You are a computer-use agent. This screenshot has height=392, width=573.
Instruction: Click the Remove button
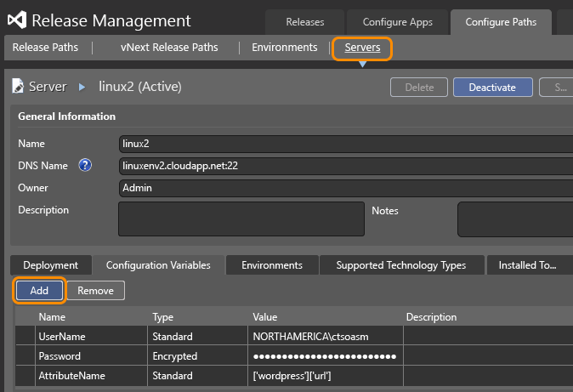tap(95, 290)
